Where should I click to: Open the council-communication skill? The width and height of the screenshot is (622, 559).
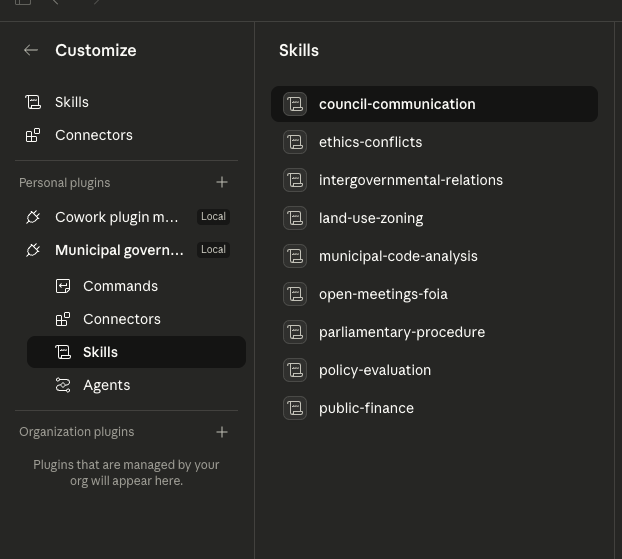397,104
